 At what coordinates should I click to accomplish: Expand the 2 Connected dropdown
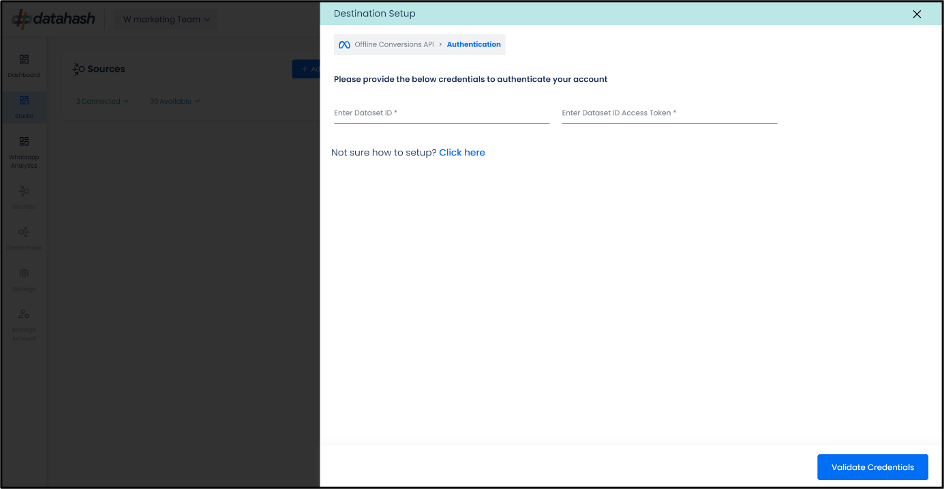(x=102, y=101)
